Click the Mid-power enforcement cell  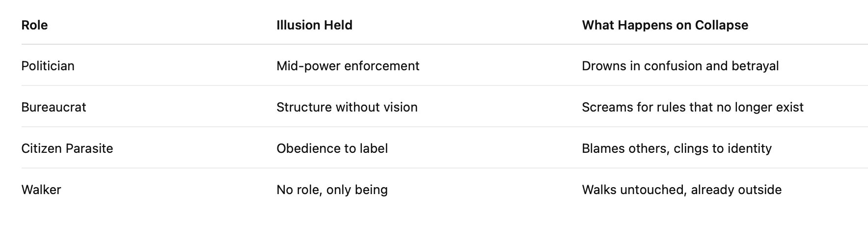tap(348, 66)
